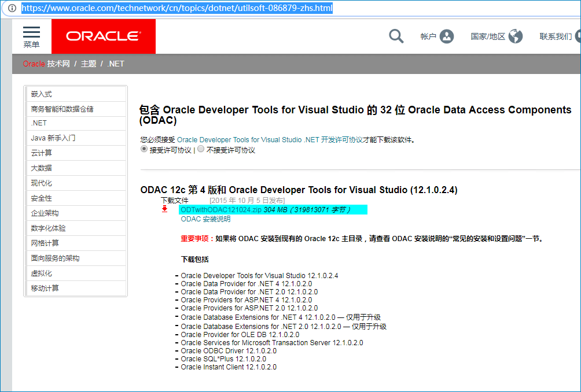Open 网格计算 in the sidebar

coord(76,243)
